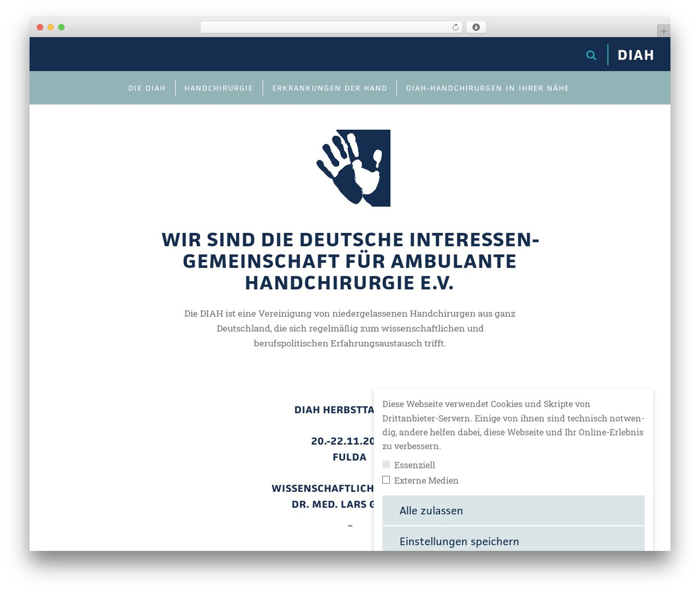The image size is (700, 593).
Task: Click the red close window button
Action: pos(40,27)
